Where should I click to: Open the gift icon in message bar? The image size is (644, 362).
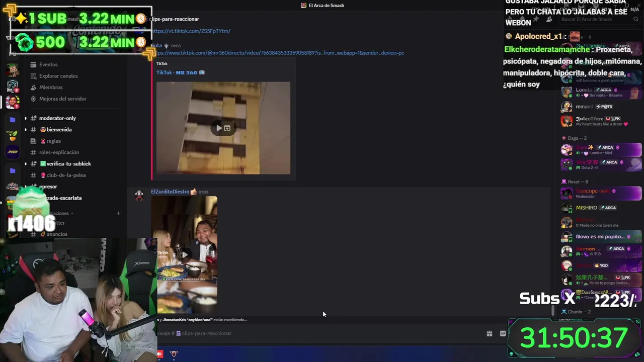pyautogui.click(x=489, y=333)
